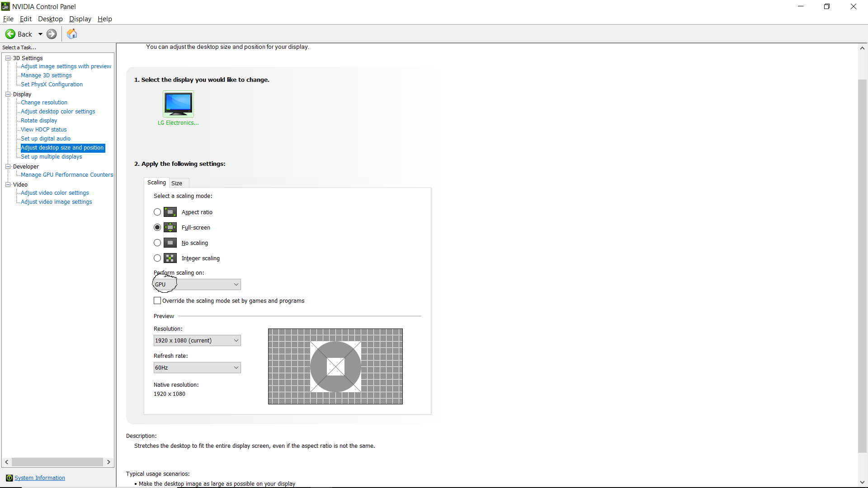Switch to the Size tab
868x488 pixels.
coord(177,183)
